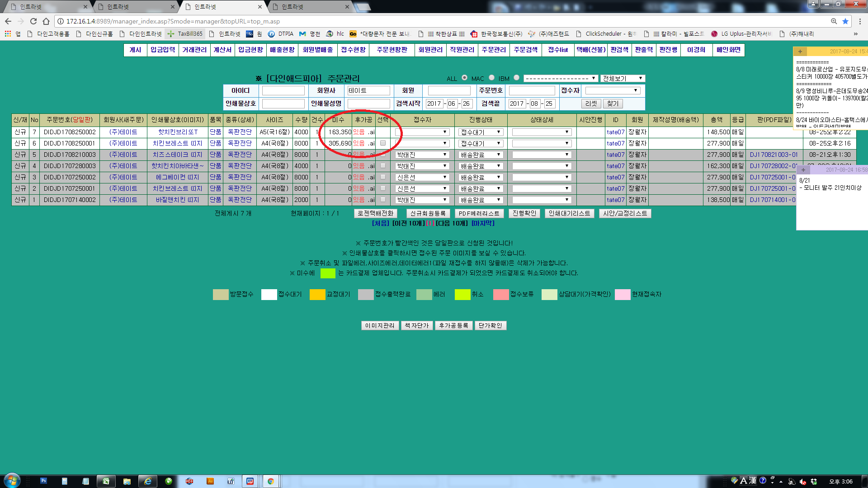Click the Chrome zoom magnifier icon
This screenshot has width=868, height=488.
point(834,21)
